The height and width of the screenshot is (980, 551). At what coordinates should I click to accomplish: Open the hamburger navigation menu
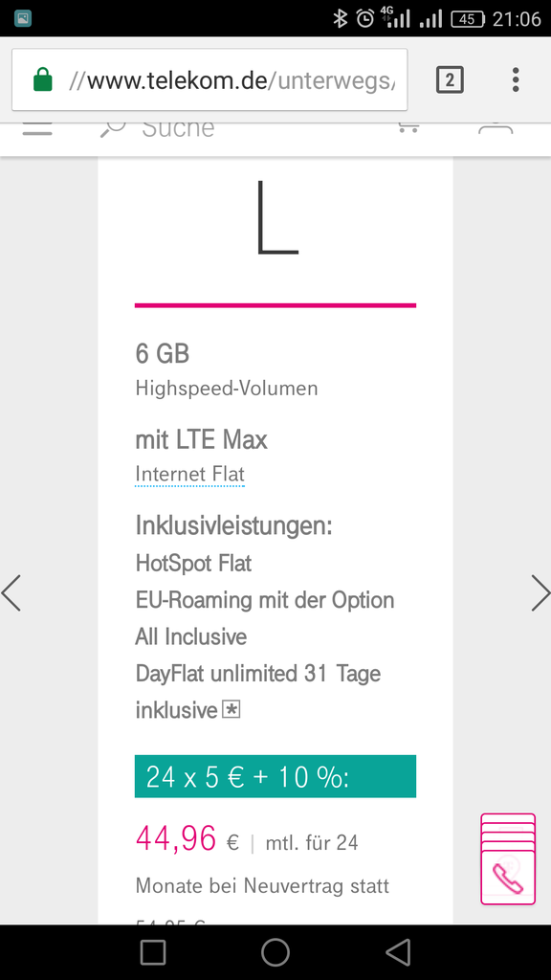[37, 129]
